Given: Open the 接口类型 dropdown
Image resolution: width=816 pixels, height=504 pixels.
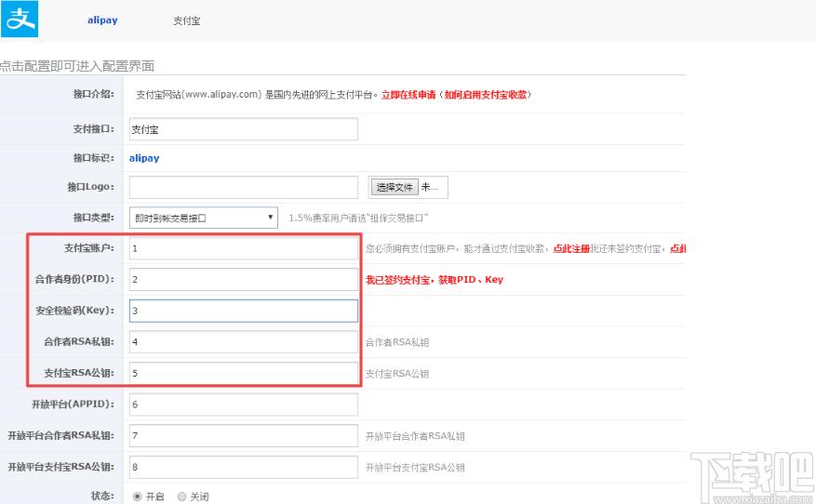Looking at the screenshot, I should tap(204, 218).
